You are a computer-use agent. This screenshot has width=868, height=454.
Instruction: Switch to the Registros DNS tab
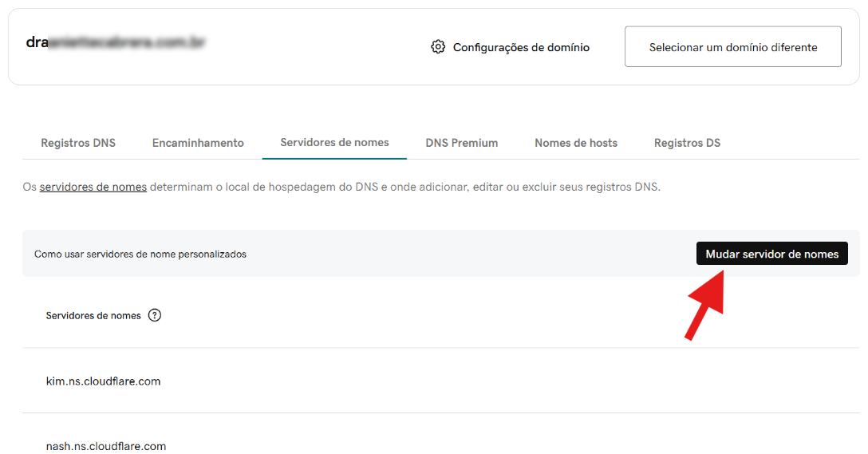(x=78, y=143)
